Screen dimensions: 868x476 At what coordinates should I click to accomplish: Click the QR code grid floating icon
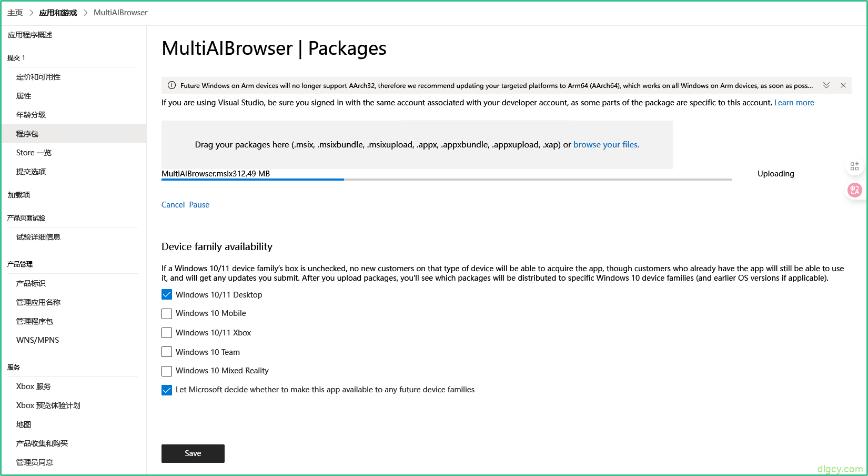[854, 166]
